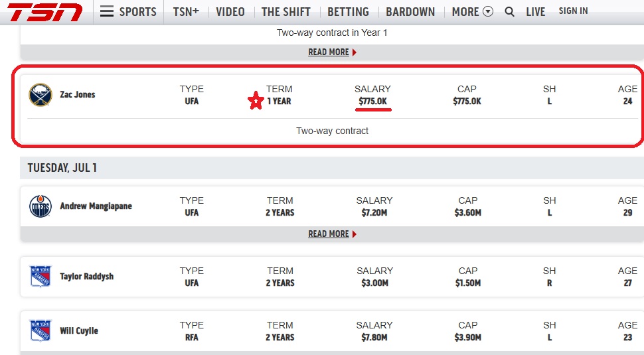This screenshot has width=644, height=355.
Task: Click Will Cuylle's Rangers logo
Action: [40, 330]
